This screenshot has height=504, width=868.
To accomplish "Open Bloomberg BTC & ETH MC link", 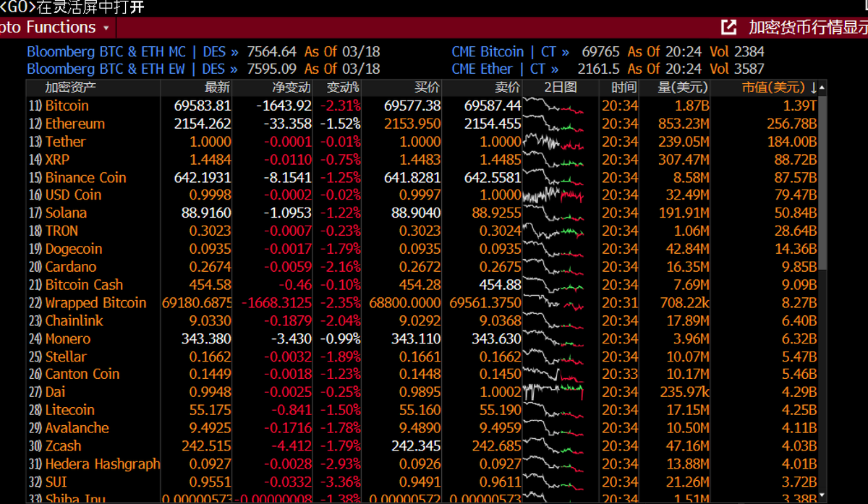I will click(106, 52).
